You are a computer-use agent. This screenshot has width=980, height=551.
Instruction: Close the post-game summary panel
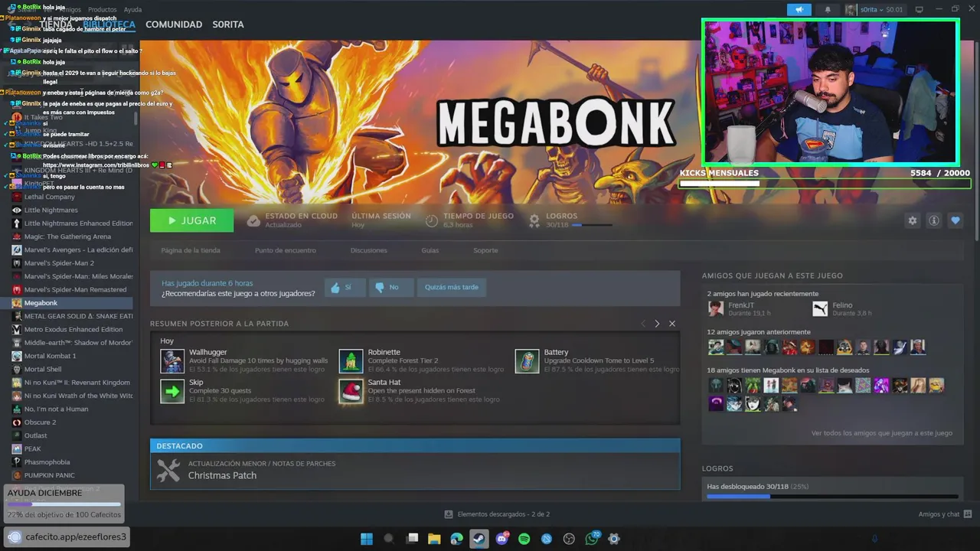coord(672,324)
